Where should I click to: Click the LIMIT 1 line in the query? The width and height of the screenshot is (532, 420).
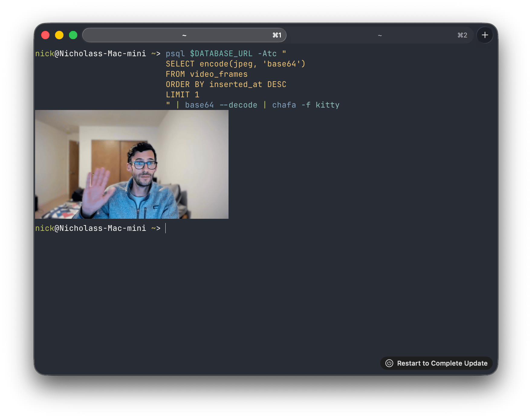point(182,95)
